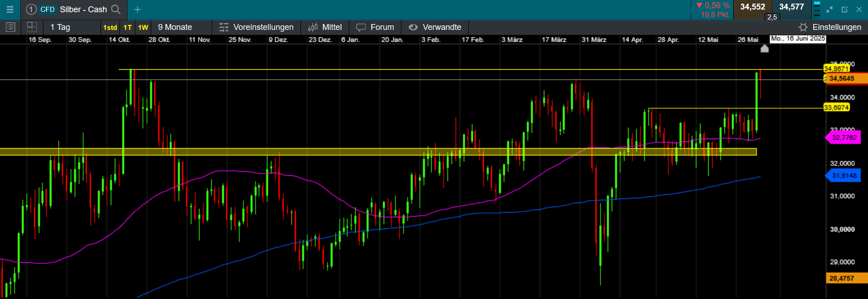Open the chart layout grid icon
Viewport: 868px width, 299px height.
pos(32,27)
